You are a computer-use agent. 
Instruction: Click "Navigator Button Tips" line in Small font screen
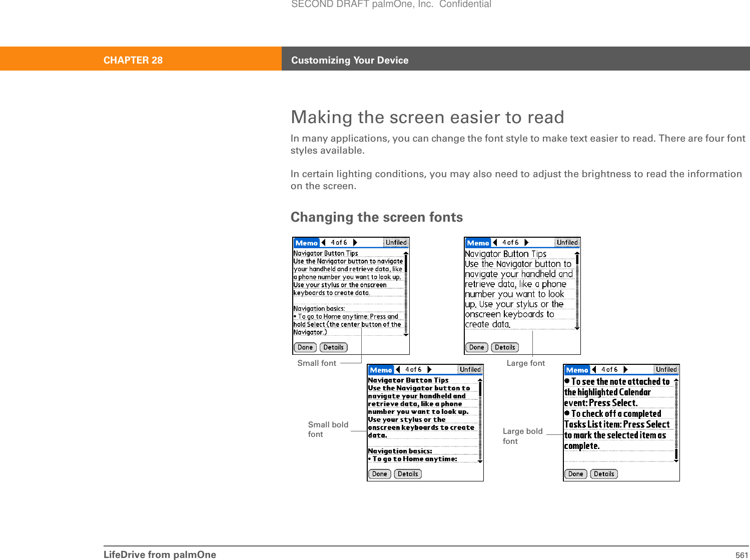326,253
